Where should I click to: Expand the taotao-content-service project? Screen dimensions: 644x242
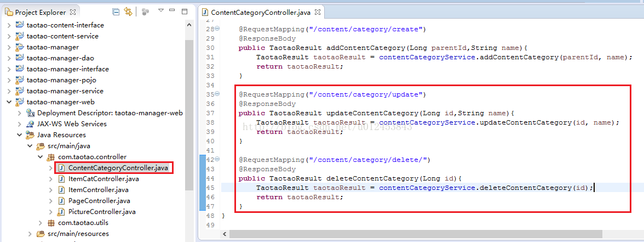coord(9,36)
